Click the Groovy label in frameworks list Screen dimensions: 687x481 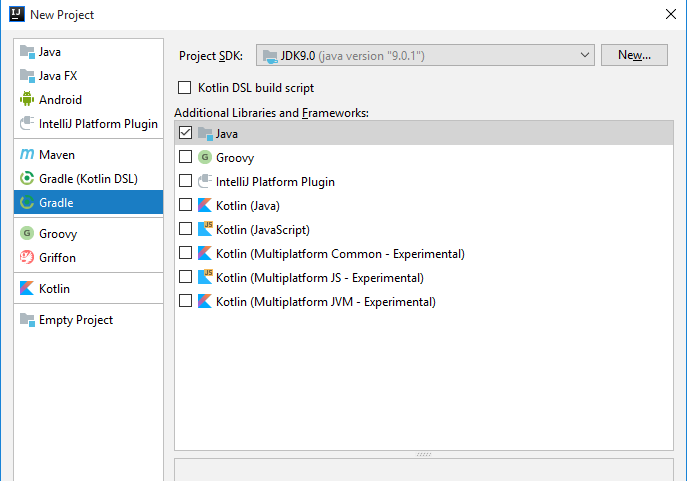pyautogui.click(x=235, y=158)
